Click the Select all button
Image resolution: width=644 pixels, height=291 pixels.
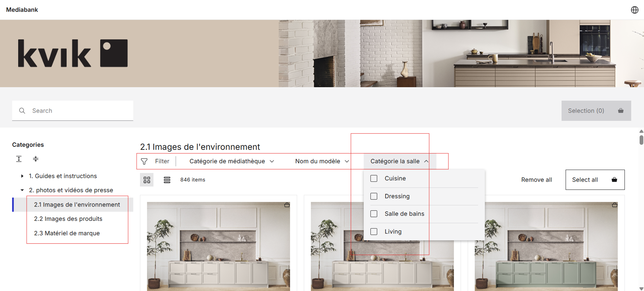(x=595, y=180)
